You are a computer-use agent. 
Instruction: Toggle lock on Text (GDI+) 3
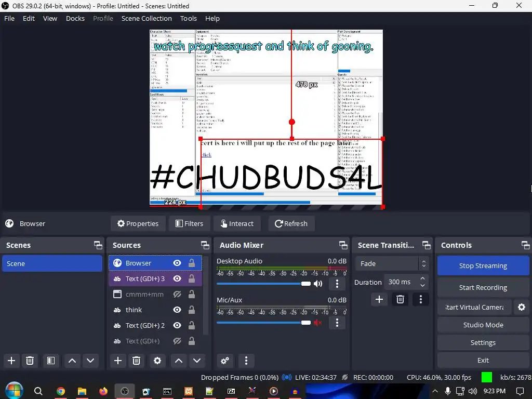pos(192,278)
